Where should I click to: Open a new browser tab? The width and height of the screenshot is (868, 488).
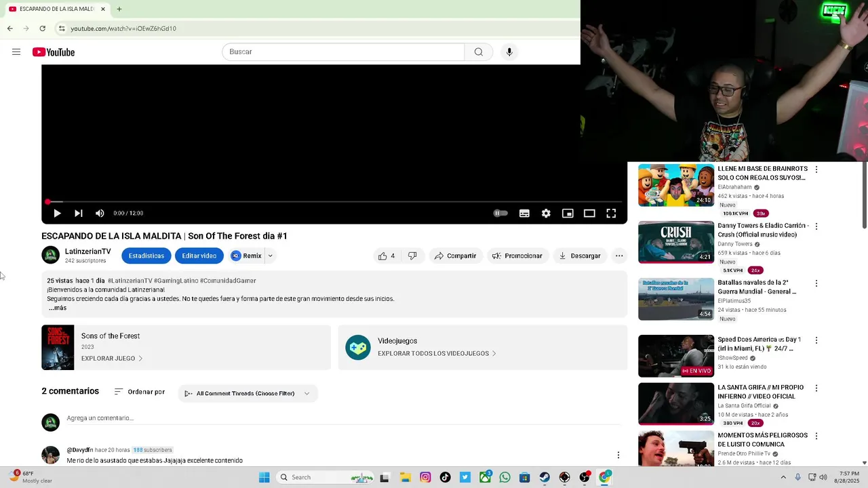tap(119, 9)
